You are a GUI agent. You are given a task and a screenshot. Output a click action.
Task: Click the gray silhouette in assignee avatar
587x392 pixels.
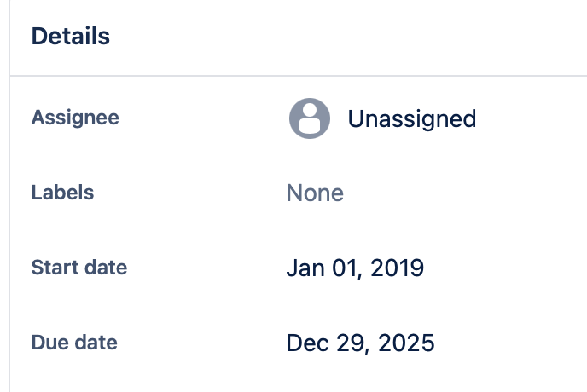click(310, 118)
